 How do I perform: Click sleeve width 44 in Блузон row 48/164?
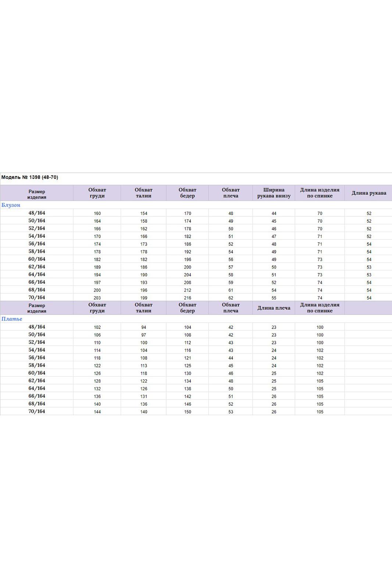pos(274,214)
